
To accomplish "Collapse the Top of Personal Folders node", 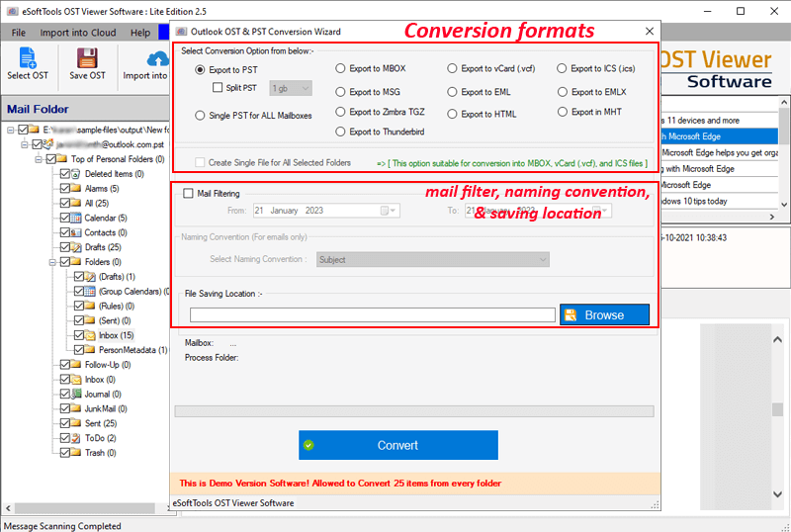I will point(39,159).
